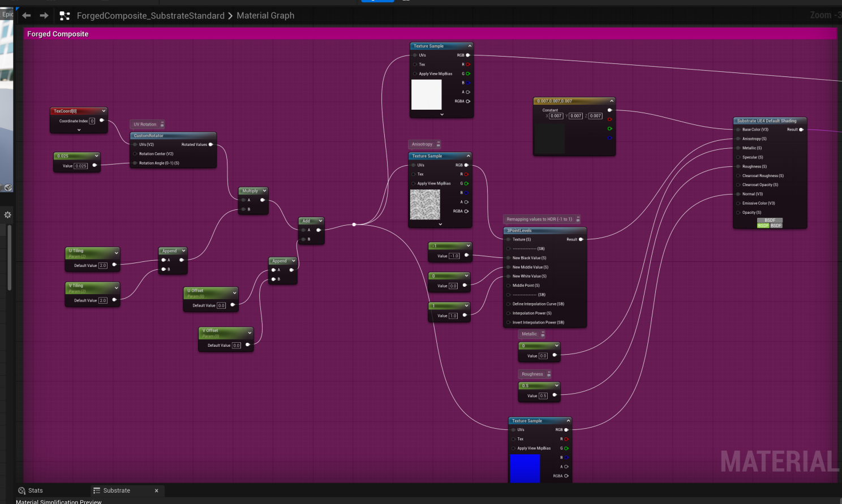Edit Coordinate Index field on TexCoord

pos(92,121)
